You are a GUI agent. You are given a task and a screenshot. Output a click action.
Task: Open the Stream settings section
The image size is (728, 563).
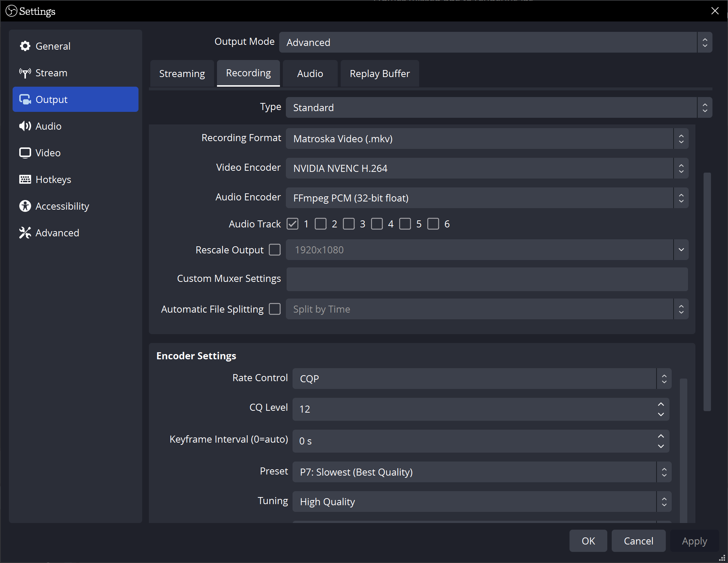click(x=51, y=73)
